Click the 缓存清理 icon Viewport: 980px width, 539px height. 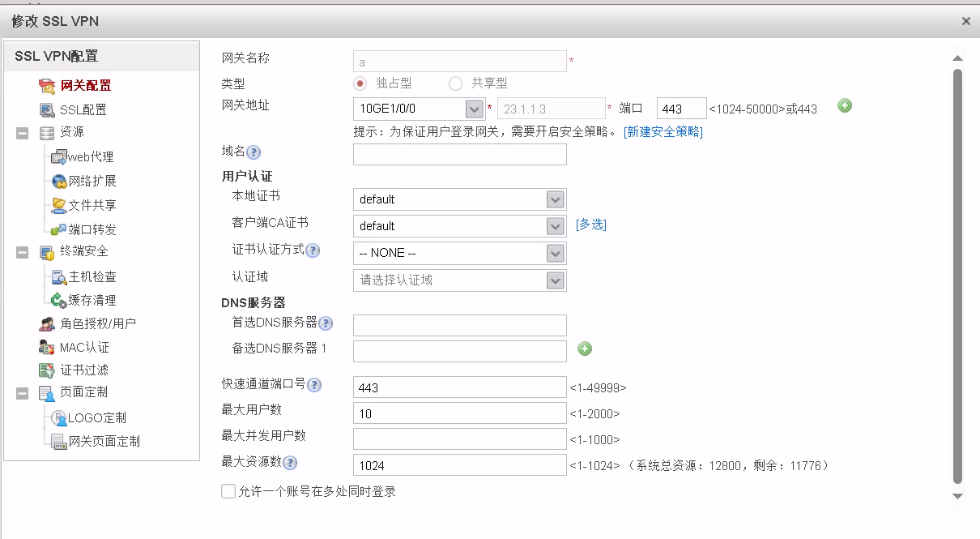click(x=58, y=301)
